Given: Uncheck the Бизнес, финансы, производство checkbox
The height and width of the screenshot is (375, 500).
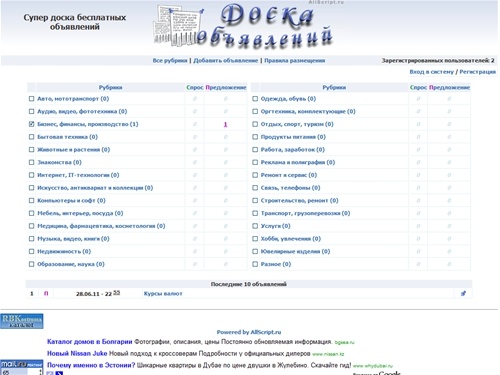Looking at the screenshot, I should pos(31,124).
